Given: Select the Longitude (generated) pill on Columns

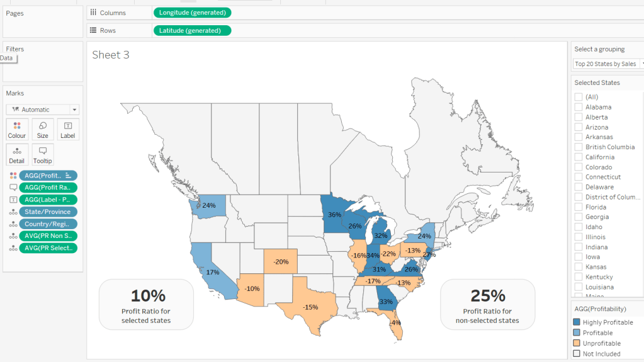Looking at the screenshot, I should 192,13.
